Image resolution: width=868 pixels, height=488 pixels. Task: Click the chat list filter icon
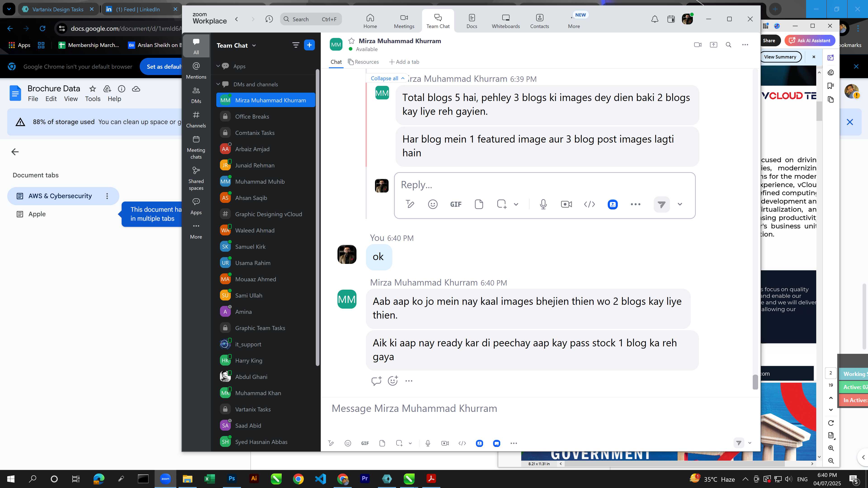click(x=295, y=45)
